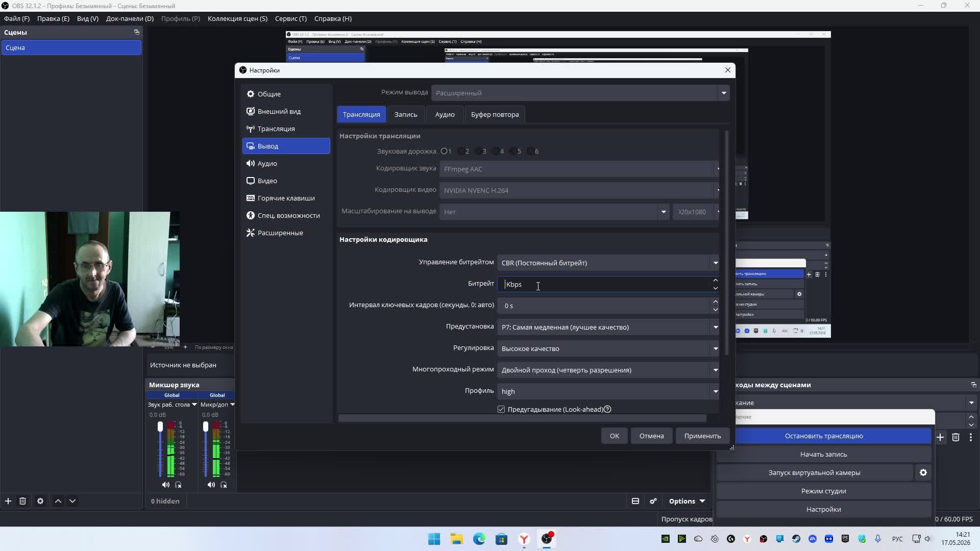Switch to the Запись tab
The width and height of the screenshot is (980, 551).
coord(406,114)
